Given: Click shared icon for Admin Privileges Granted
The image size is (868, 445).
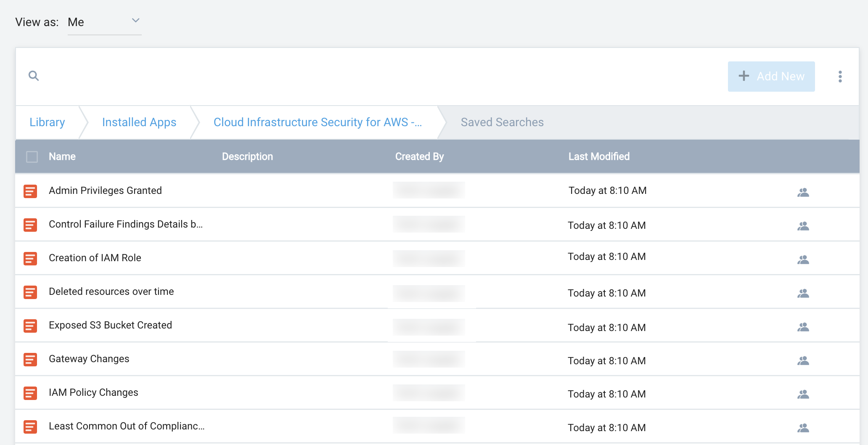Looking at the screenshot, I should [x=803, y=192].
